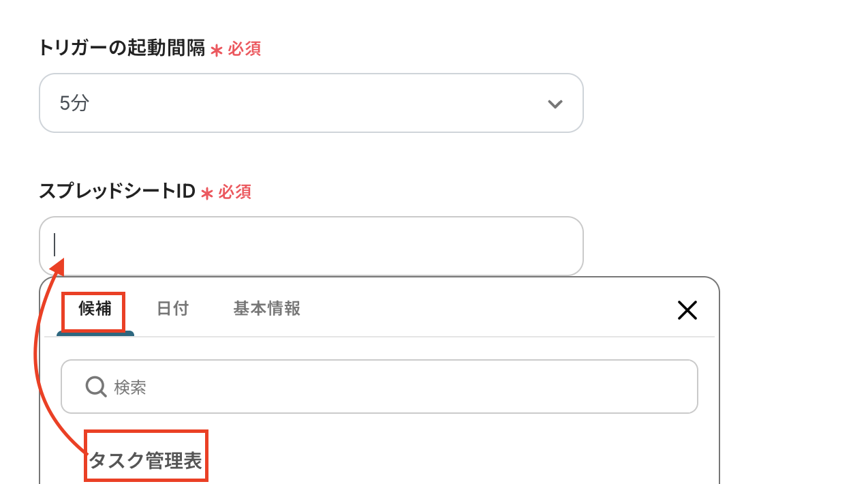
Task: Click the magnifying glass search icon
Action: point(95,387)
